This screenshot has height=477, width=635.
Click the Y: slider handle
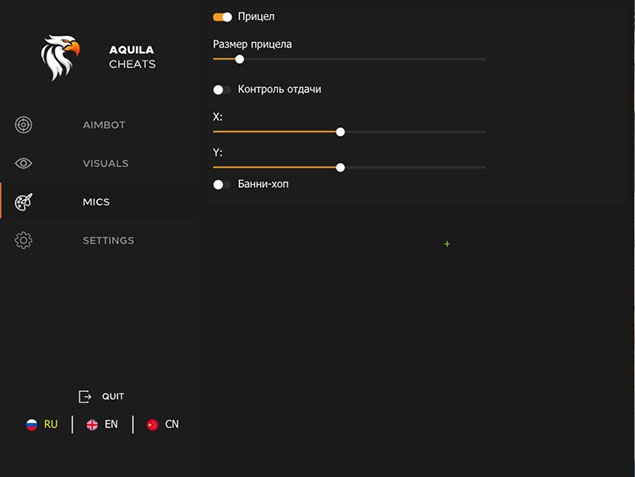pos(341,167)
